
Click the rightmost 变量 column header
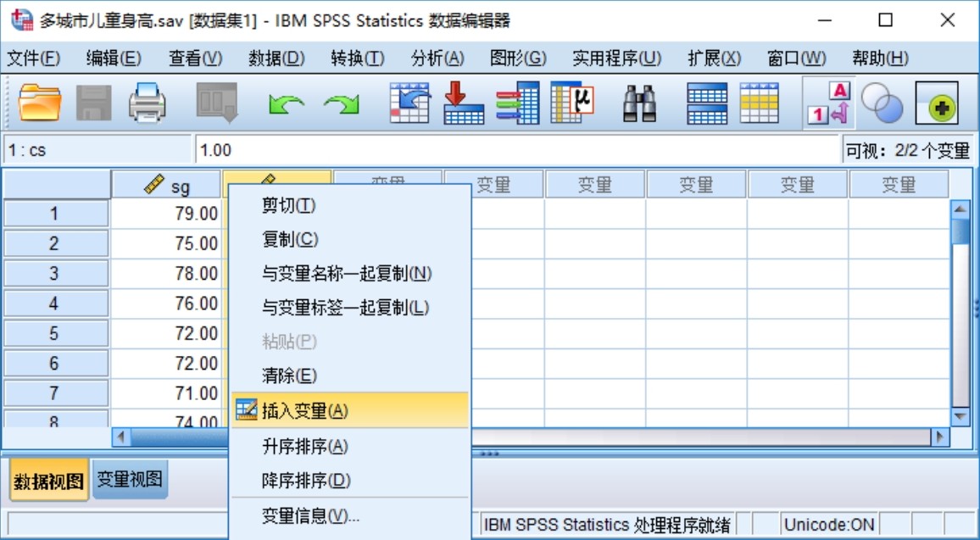coord(899,184)
